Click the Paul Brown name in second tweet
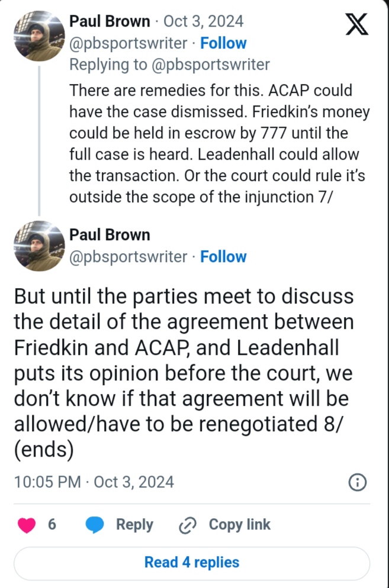The height and width of the screenshot is (588, 389). 110,235
